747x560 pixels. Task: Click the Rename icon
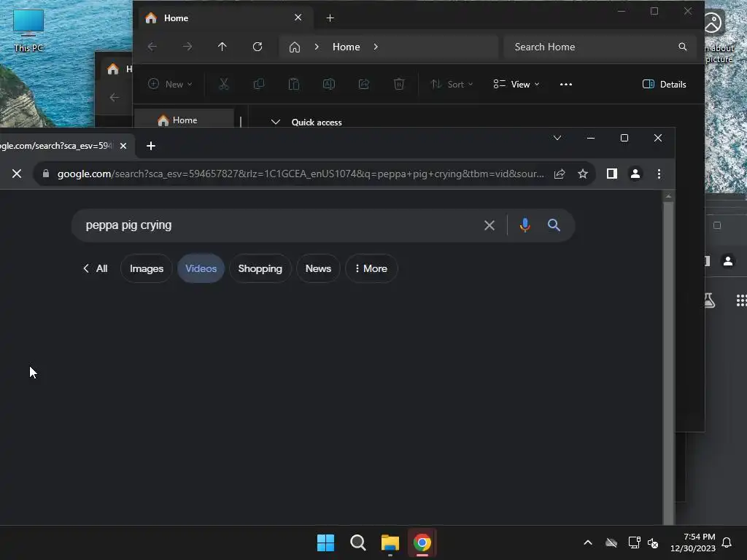pos(329,85)
